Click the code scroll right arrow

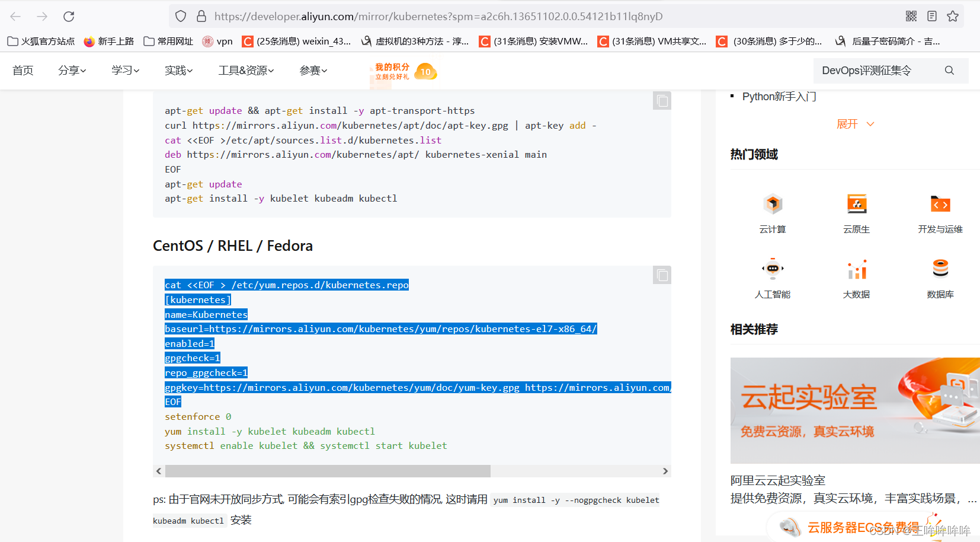pos(665,471)
